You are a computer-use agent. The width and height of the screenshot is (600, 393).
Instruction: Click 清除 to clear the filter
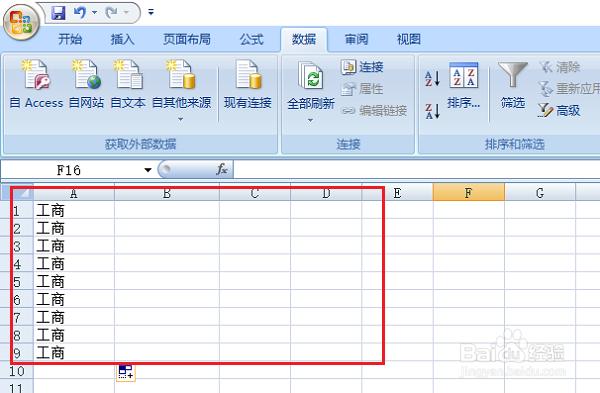[560, 67]
